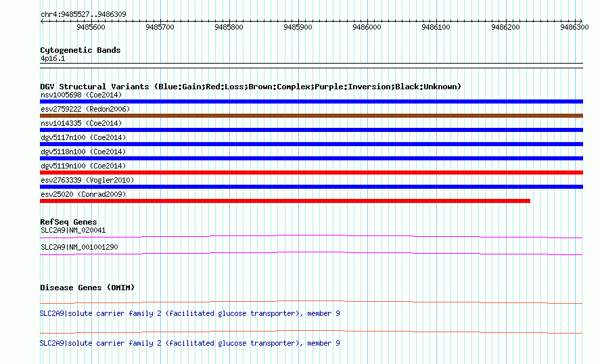Click the ruler's right arrowhead
602x364 pixels.
click(581, 21)
